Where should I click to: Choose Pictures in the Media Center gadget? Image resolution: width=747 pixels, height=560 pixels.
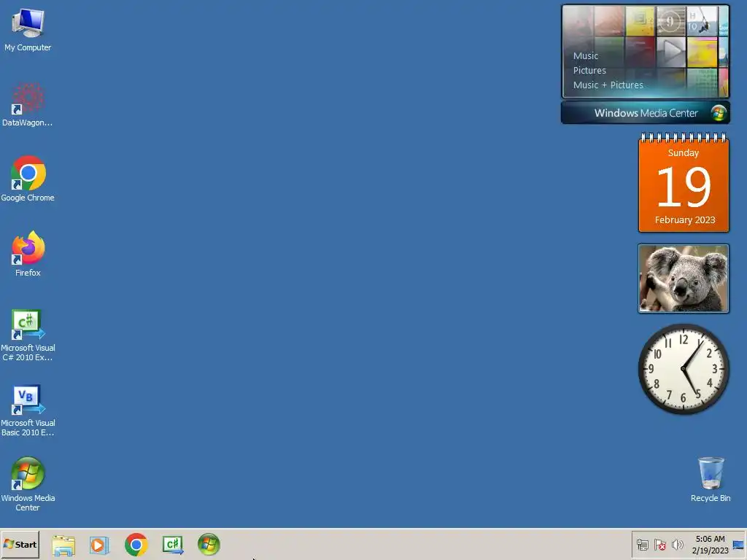click(x=589, y=71)
